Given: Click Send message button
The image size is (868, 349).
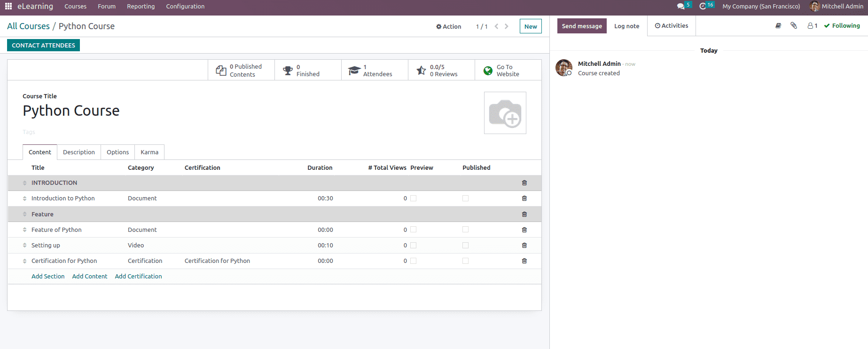Looking at the screenshot, I should click(x=582, y=26).
